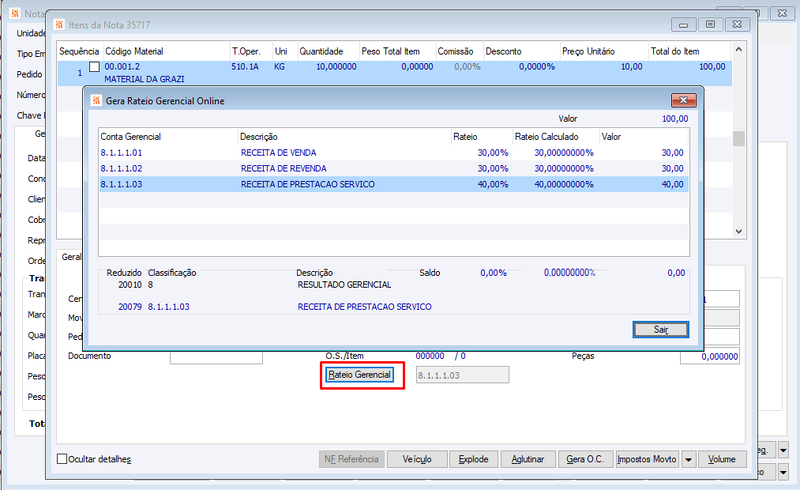Click the Explode button

click(473, 459)
